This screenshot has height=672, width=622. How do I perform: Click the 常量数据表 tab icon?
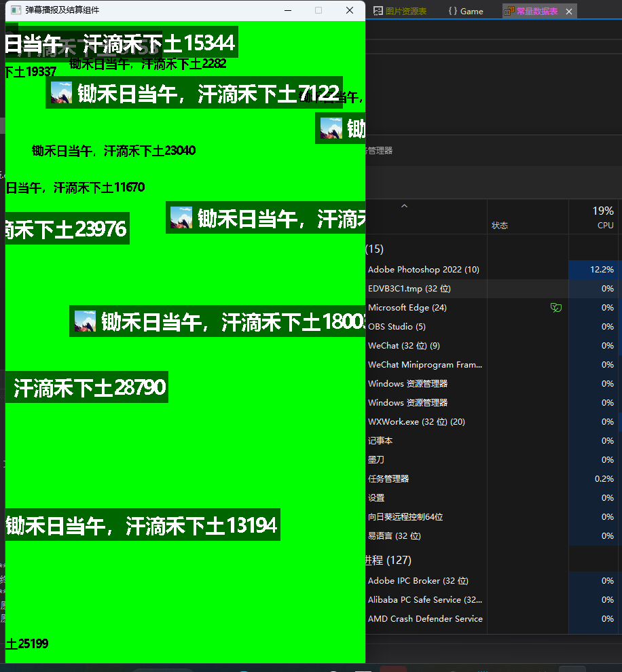[509, 11]
